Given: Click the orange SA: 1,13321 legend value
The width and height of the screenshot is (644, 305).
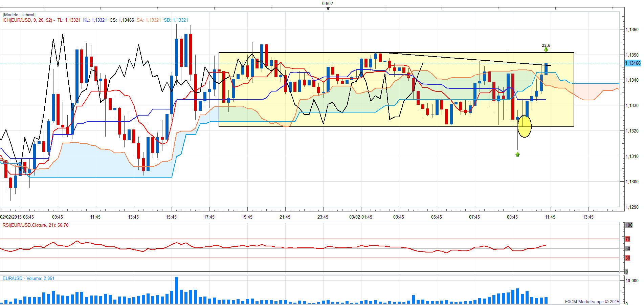Looking at the screenshot, I should click(x=149, y=20).
